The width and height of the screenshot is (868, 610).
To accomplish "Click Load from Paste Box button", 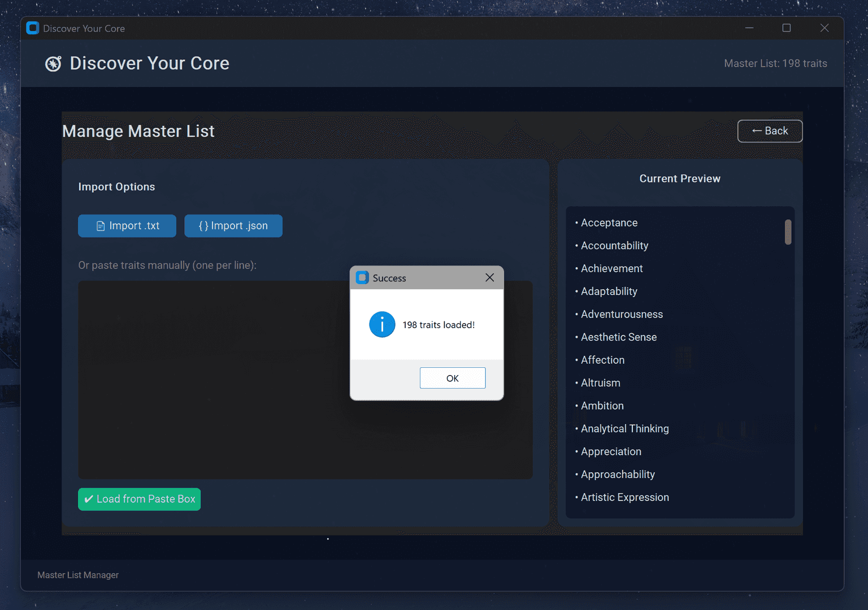I will 140,499.
